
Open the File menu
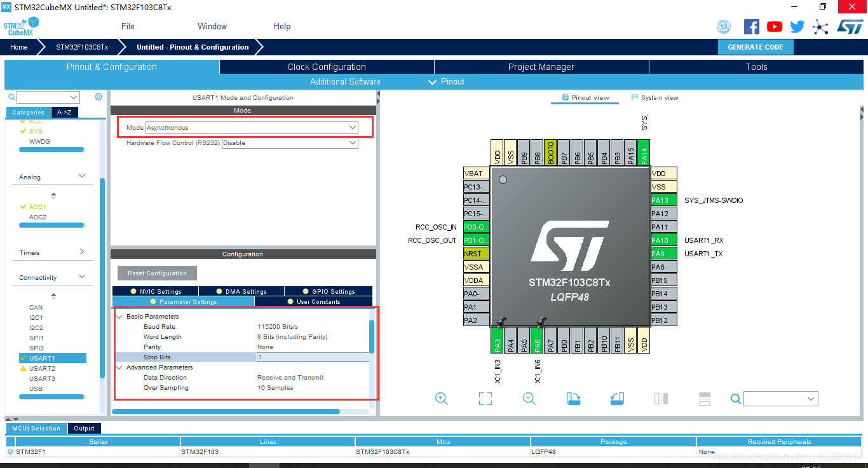(128, 26)
